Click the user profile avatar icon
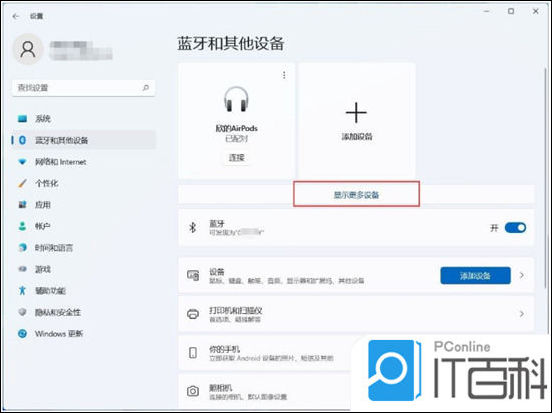 [28, 49]
